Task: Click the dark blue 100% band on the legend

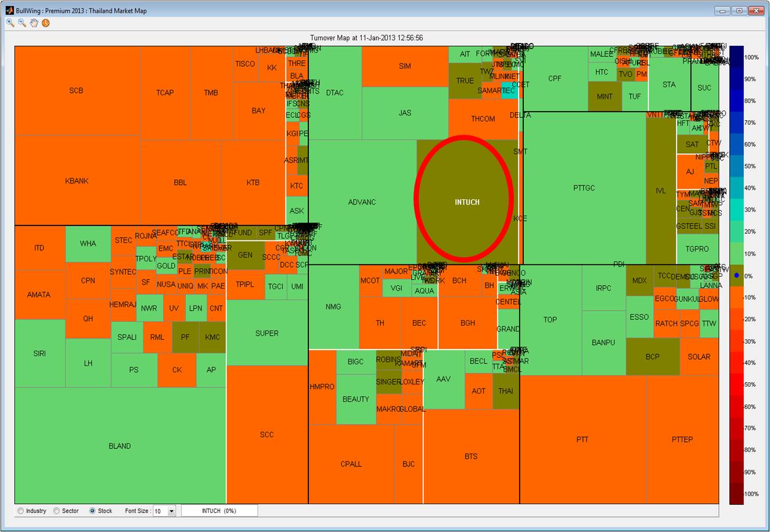Action: [x=736, y=57]
